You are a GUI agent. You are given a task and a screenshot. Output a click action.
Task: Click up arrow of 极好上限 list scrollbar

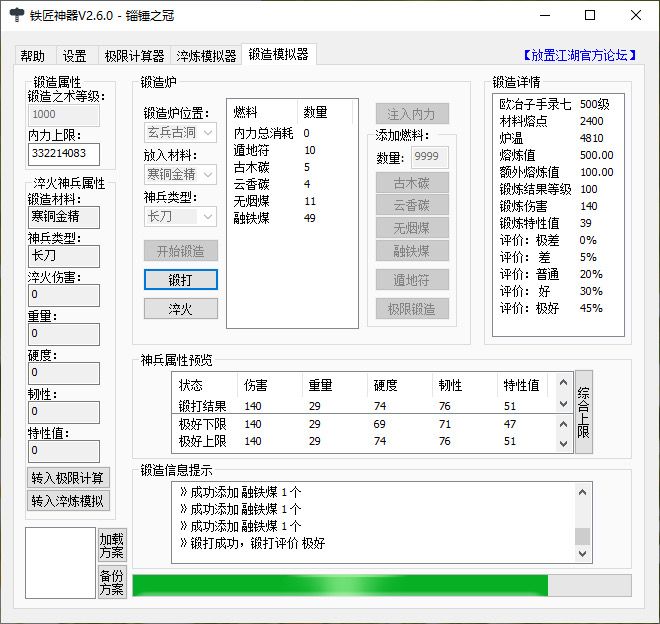[x=563, y=424]
